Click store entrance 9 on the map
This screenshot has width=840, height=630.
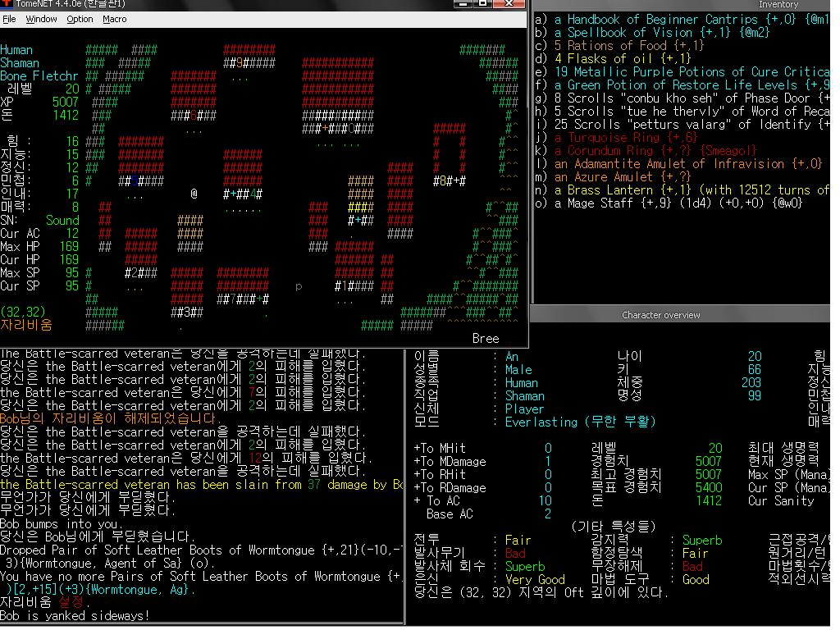[x=240, y=63]
